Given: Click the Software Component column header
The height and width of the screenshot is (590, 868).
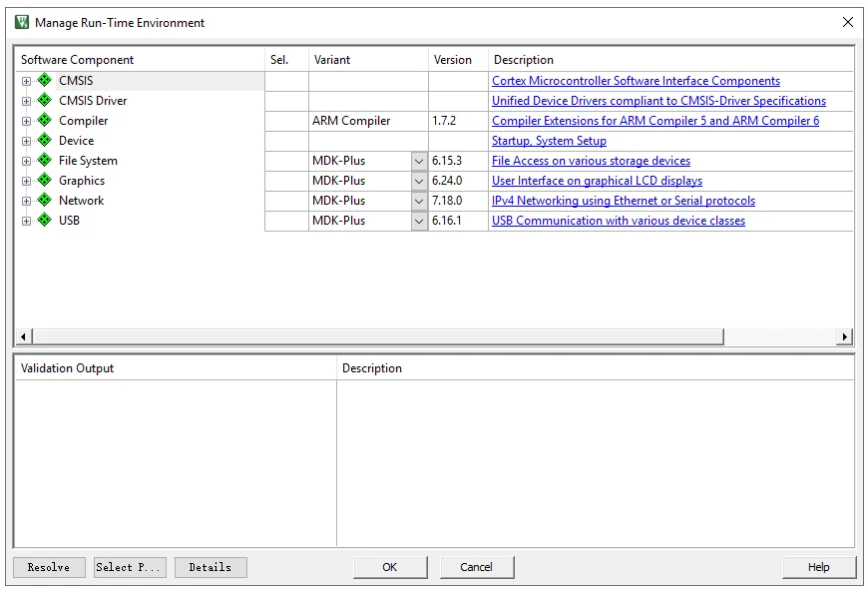Looking at the screenshot, I should pyautogui.click(x=140, y=59).
